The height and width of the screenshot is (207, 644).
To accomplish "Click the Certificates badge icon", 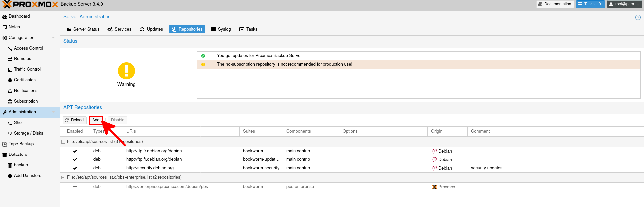I will 10,80.
